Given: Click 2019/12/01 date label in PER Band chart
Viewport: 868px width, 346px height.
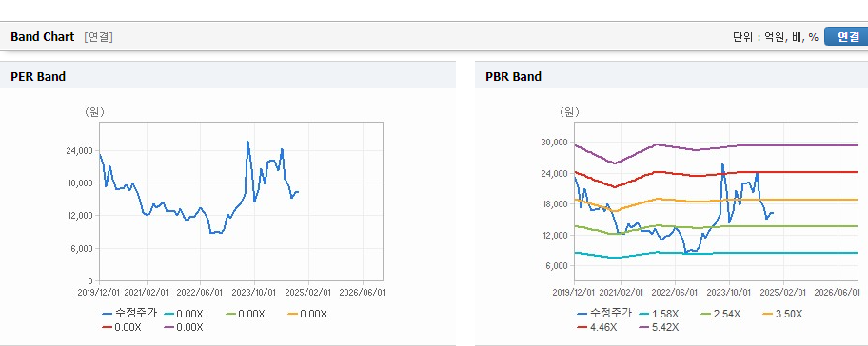Looking at the screenshot, I should (99, 292).
